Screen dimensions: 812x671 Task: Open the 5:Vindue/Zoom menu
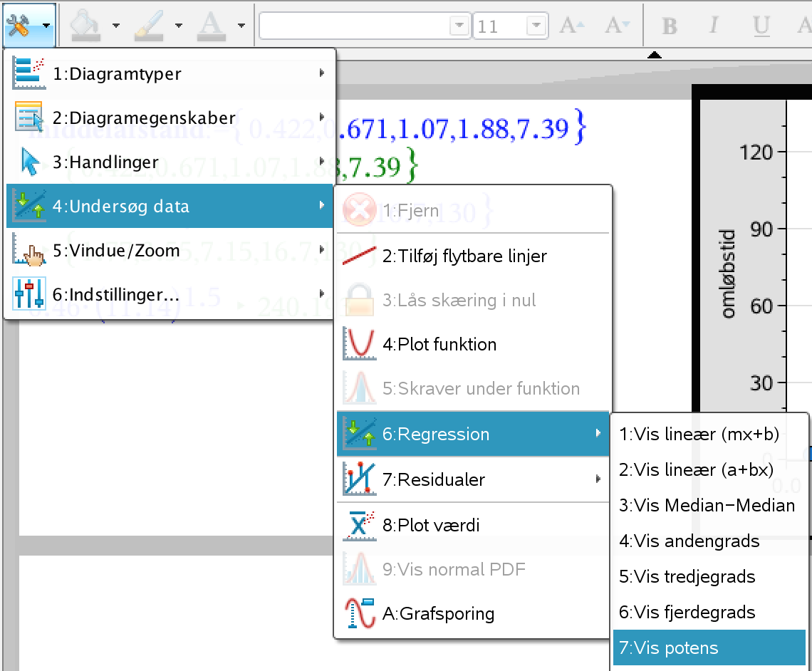coord(170,251)
